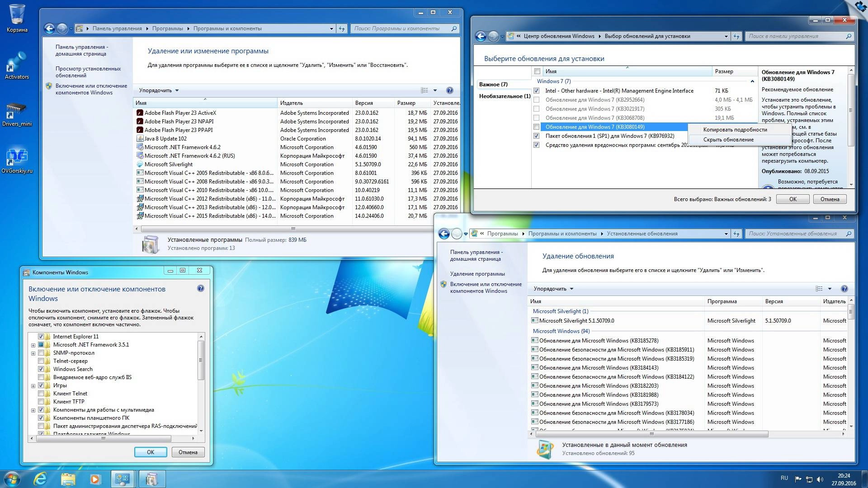This screenshot has width=868, height=488.
Task: Expand the Microsoft .NET Framework 3.5.1 node
Action: (x=33, y=344)
